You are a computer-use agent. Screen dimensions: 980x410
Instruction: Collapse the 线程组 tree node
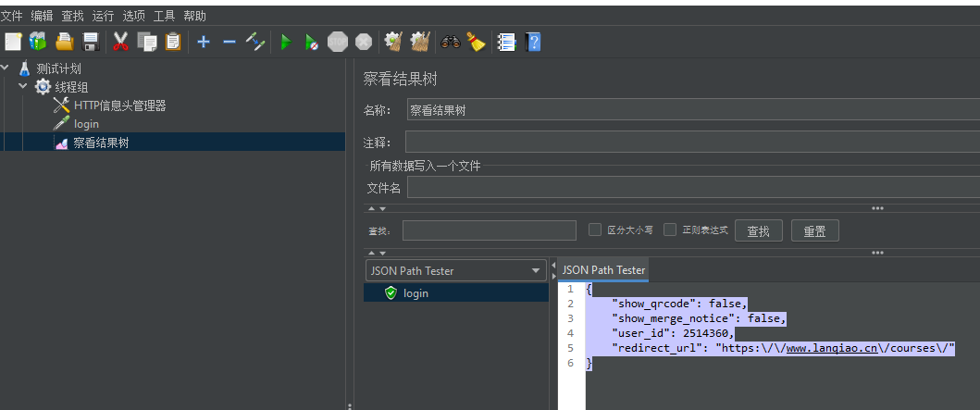[23, 86]
